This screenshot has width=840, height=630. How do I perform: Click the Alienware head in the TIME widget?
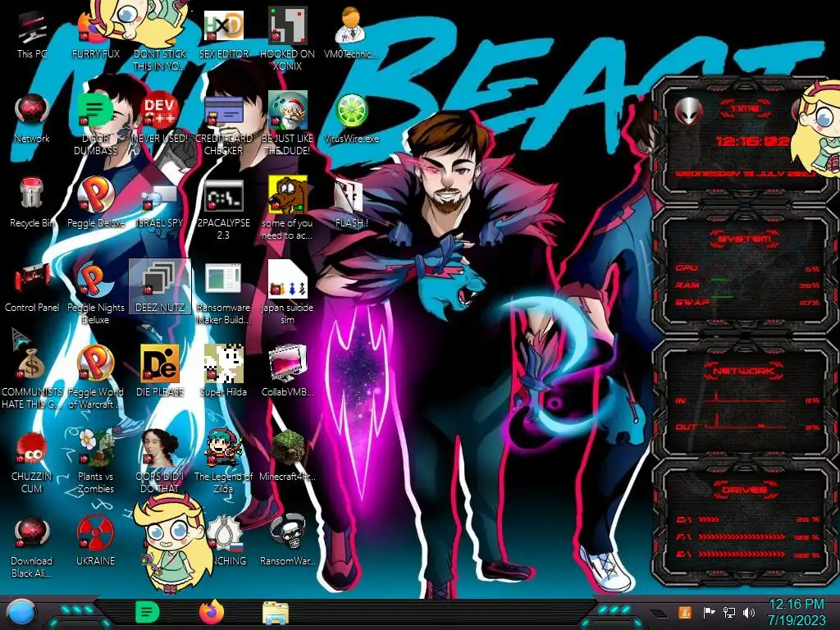click(688, 112)
